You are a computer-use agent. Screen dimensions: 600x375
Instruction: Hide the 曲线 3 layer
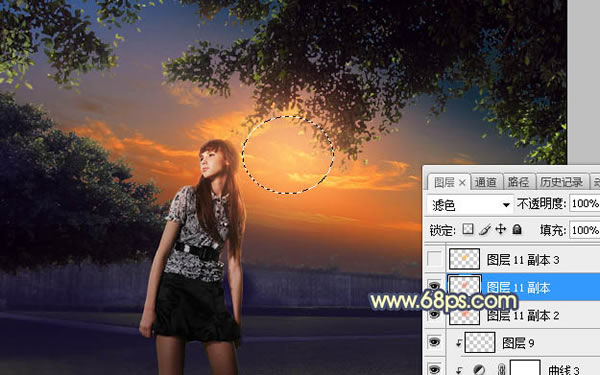[434, 369]
